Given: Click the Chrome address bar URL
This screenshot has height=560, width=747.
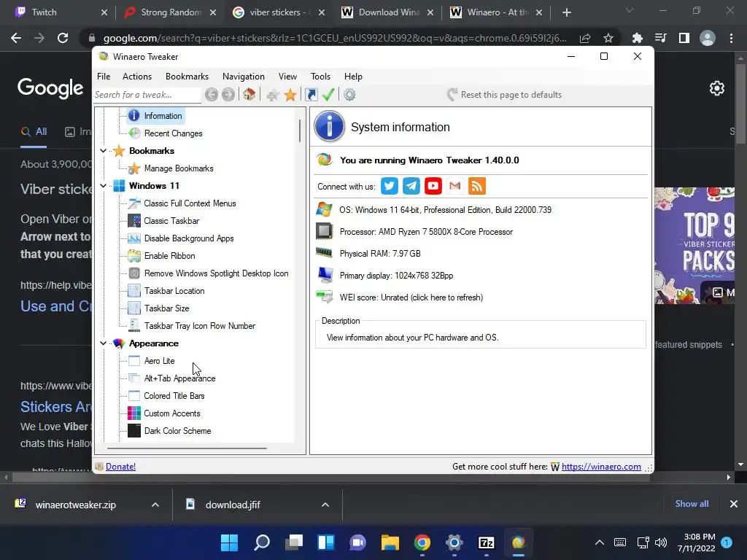Looking at the screenshot, I should pos(334,38).
